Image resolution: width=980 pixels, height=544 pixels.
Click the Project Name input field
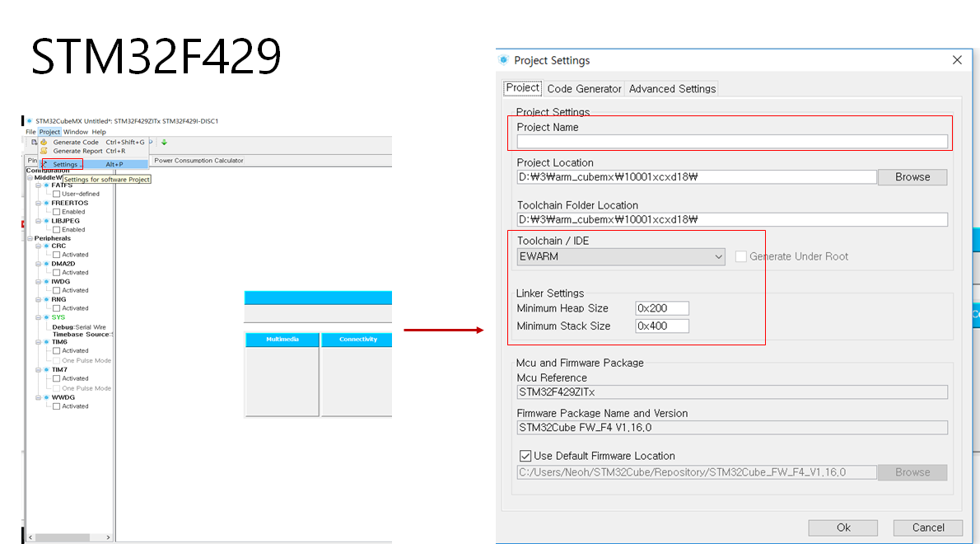732,142
